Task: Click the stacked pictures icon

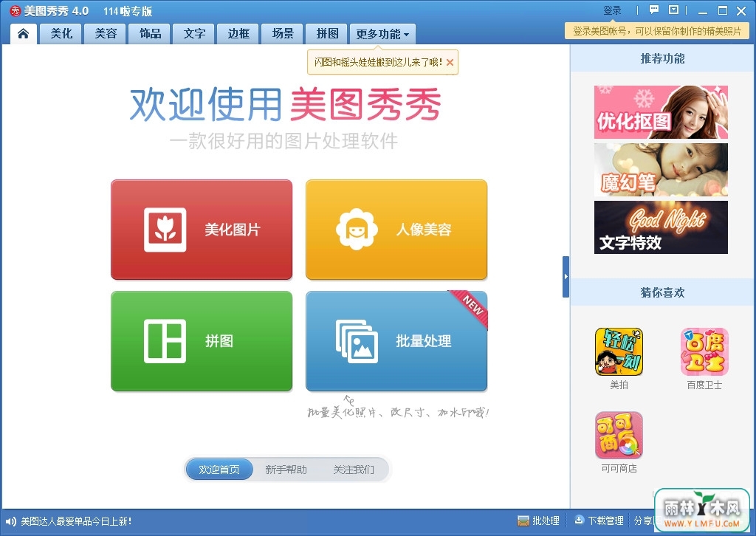Action: point(357,341)
